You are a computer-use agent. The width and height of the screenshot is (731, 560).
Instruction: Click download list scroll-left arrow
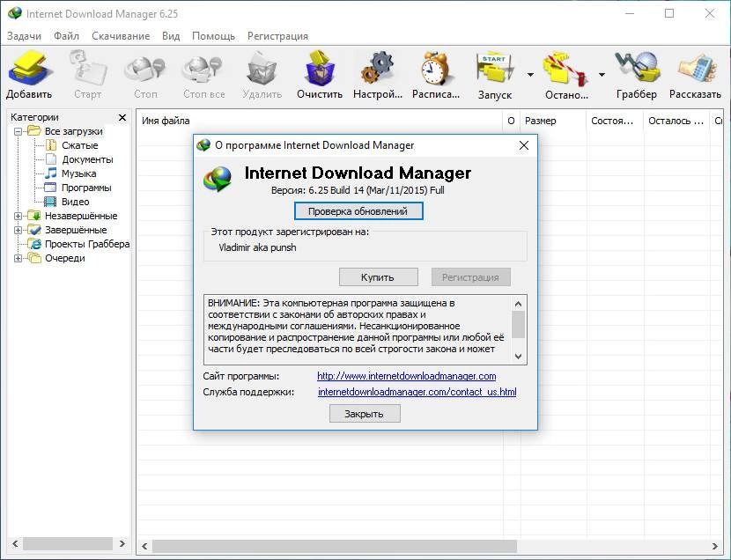tap(144, 546)
